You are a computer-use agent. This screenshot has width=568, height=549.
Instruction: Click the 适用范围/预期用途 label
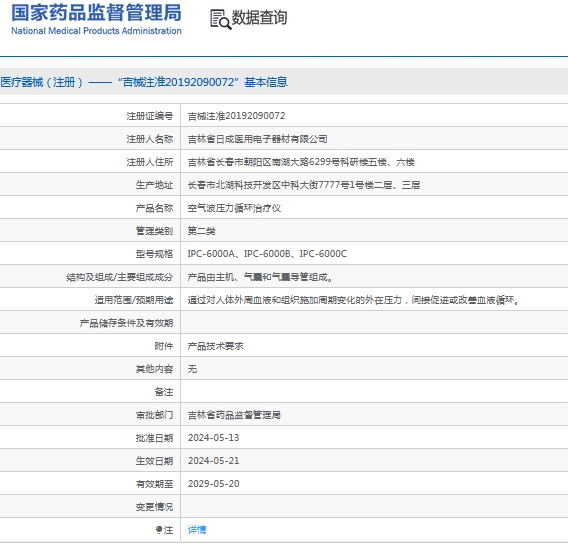coord(134,300)
